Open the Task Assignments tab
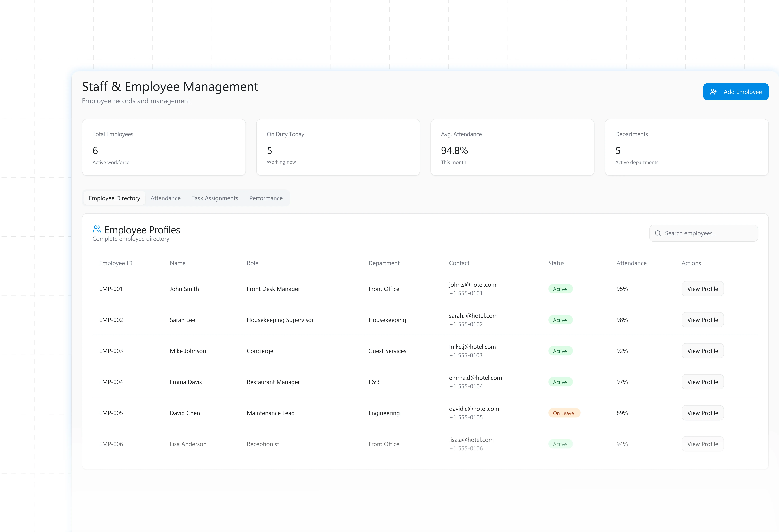The height and width of the screenshot is (532, 779). tap(215, 198)
